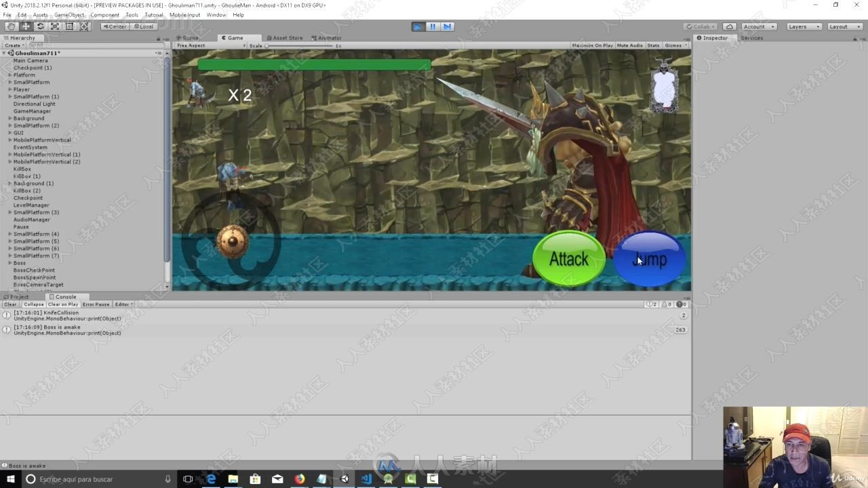This screenshot has height=488, width=868.
Task: Switch to the Animator tab
Action: [x=328, y=38]
